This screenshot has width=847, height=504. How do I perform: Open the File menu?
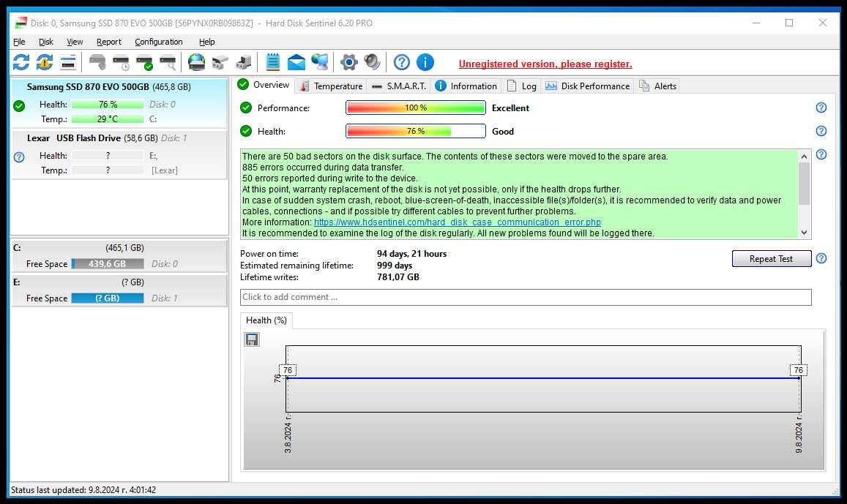tap(19, 42)
